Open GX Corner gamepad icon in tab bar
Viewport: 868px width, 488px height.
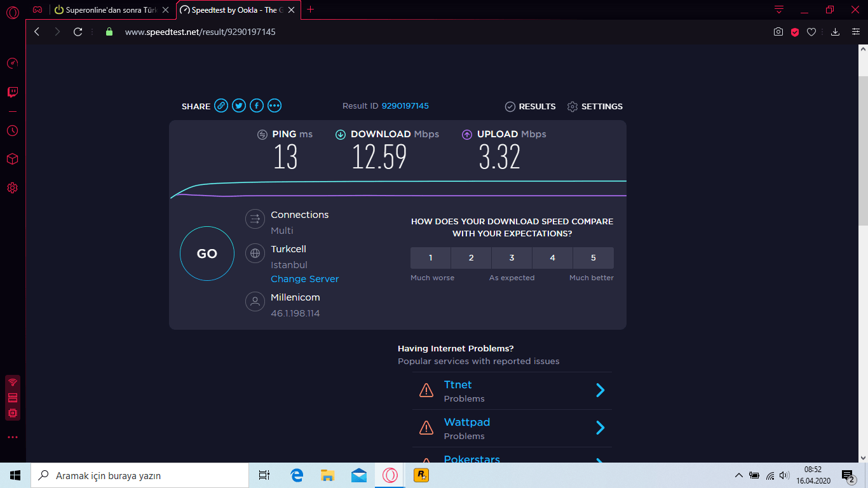37,10
